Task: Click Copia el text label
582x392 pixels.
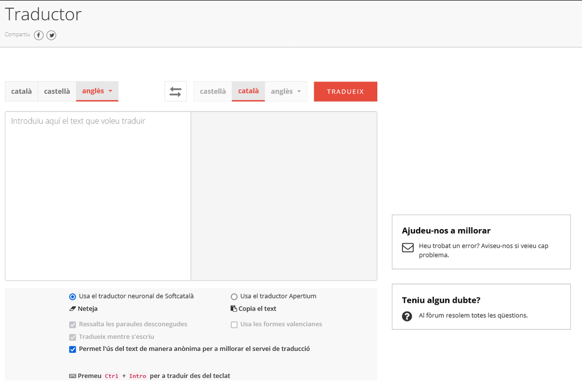Action: [258, 309]
